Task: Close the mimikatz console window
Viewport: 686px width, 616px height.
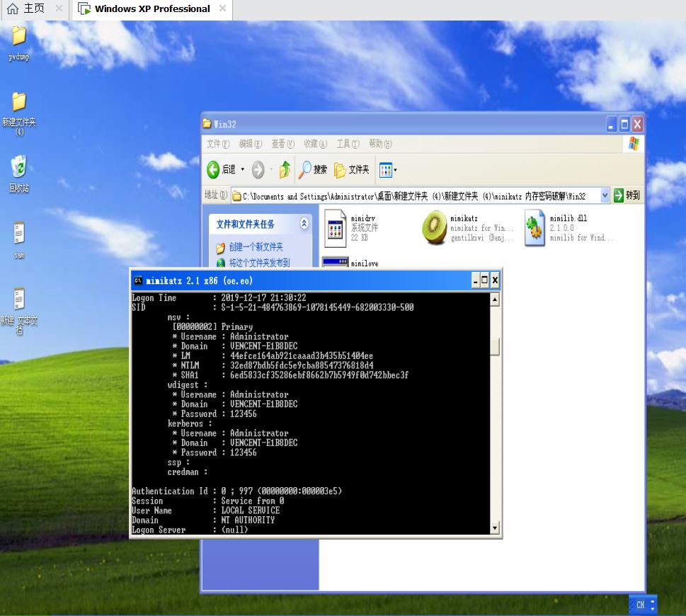Action: tap(495, 280)
